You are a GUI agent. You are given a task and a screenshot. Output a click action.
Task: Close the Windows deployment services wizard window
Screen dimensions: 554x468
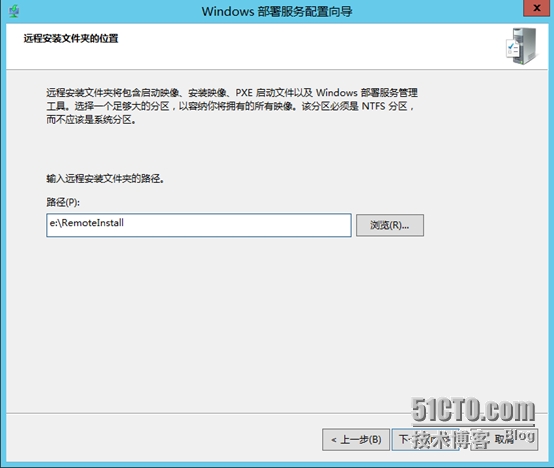click(536, 8)
